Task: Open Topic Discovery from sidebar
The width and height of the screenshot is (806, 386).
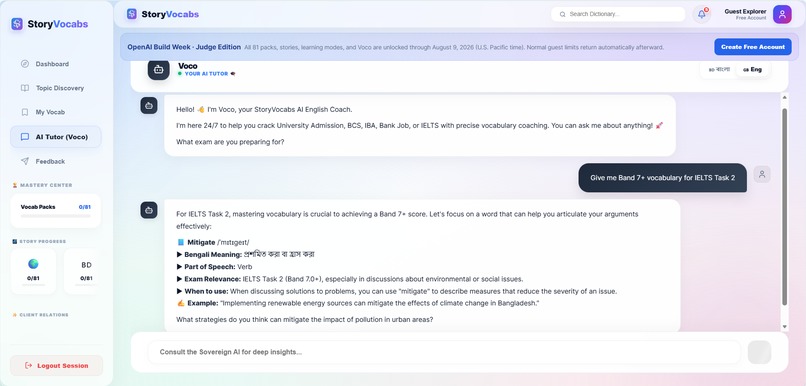Action: 56,88
